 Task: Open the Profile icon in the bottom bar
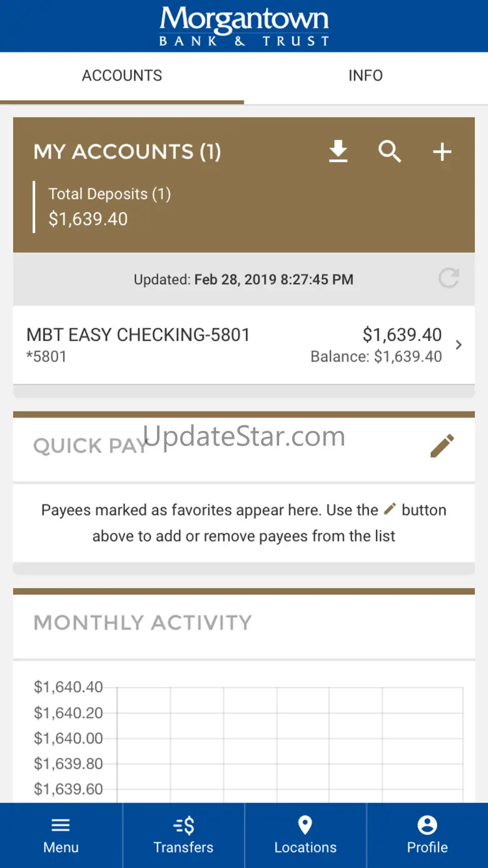pyautogui.click(x=427, y=825)
